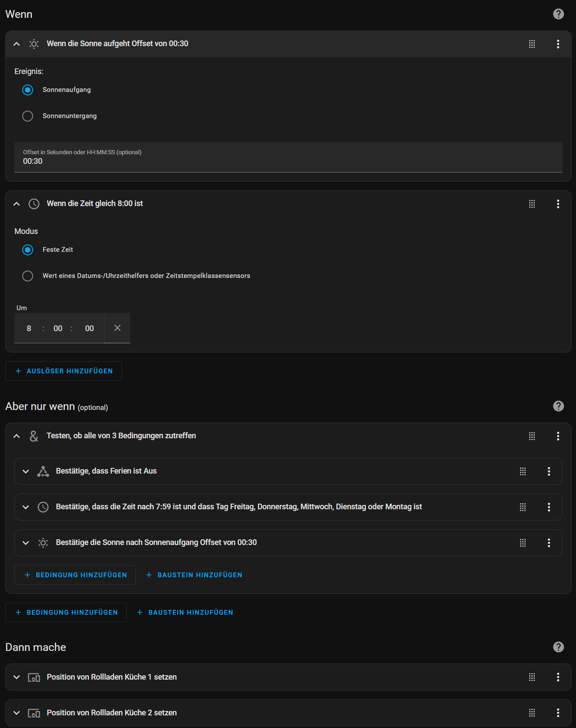576x728 pixels.
Task: Open help for Dann mache section
Action: (558, 647)
